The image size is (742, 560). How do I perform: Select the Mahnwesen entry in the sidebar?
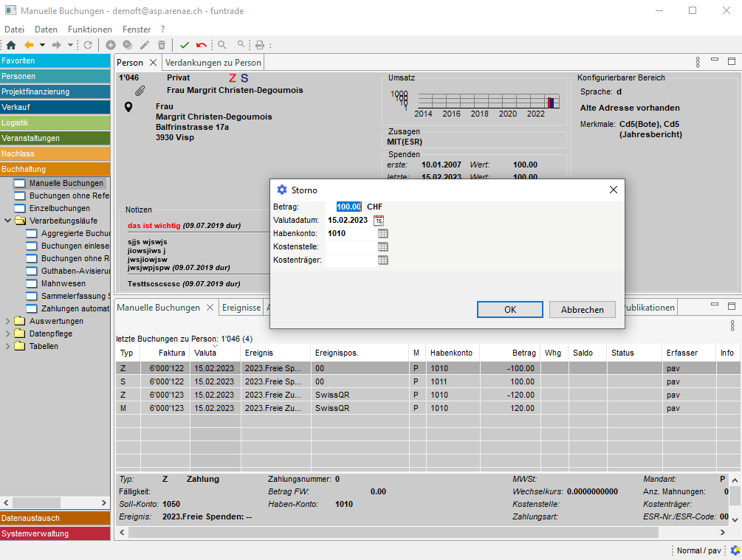coord(63,283)
